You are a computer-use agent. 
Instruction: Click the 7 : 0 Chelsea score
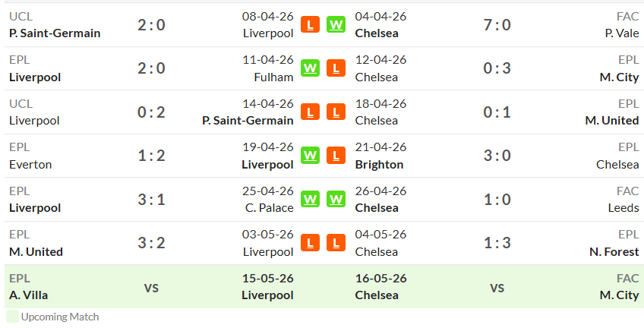497,25
